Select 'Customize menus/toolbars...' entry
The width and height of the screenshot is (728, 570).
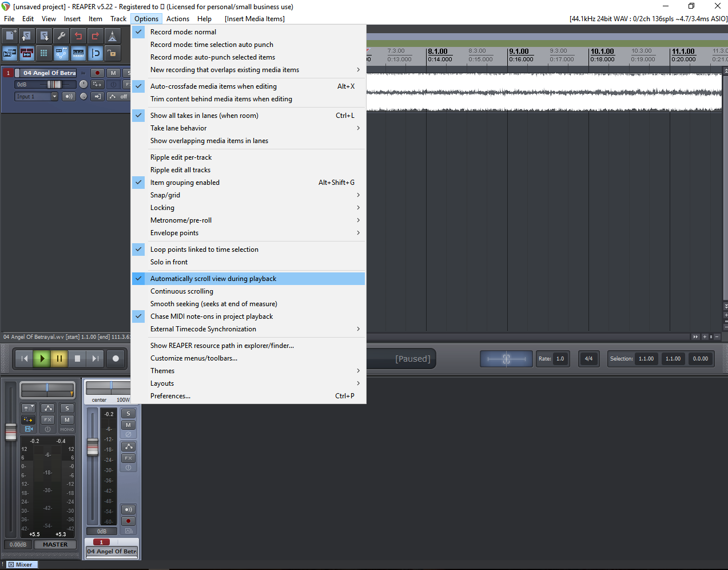(x=248, y=358)
